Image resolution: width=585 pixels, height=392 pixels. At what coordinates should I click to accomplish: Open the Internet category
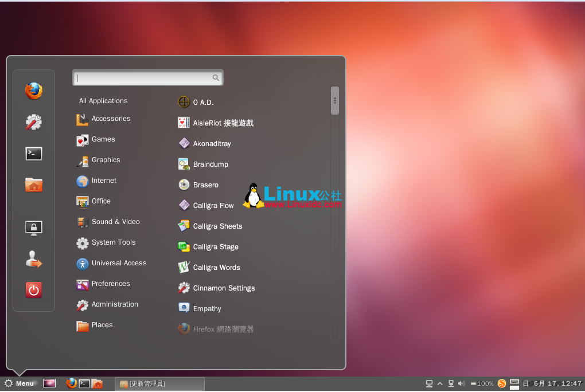point(96,181)
